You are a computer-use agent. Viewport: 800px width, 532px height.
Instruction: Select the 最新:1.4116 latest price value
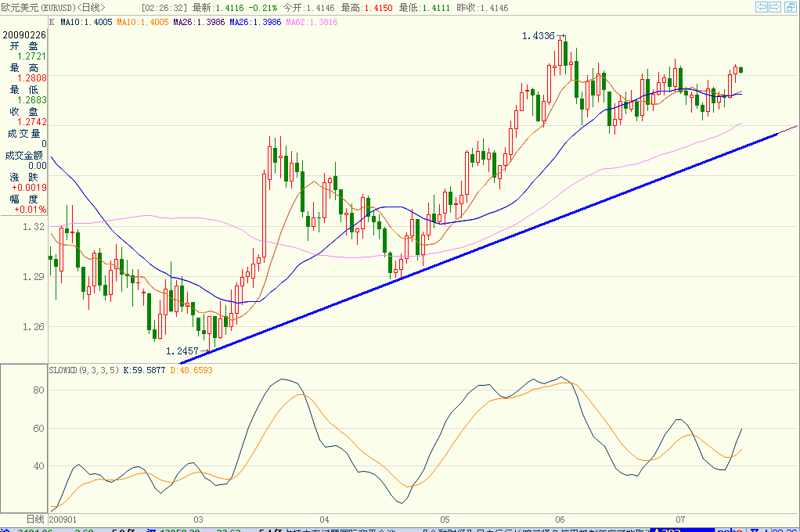[x=218, y=8]
